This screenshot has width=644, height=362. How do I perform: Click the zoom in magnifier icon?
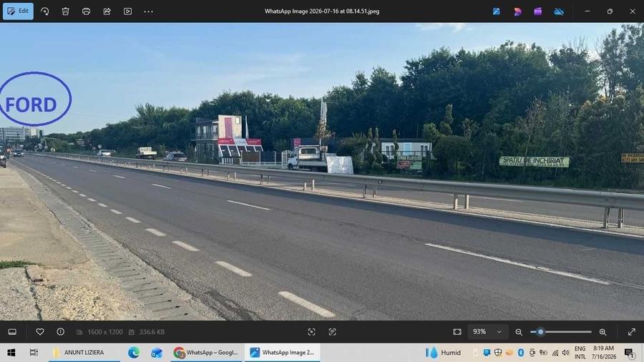pos(602,332)
